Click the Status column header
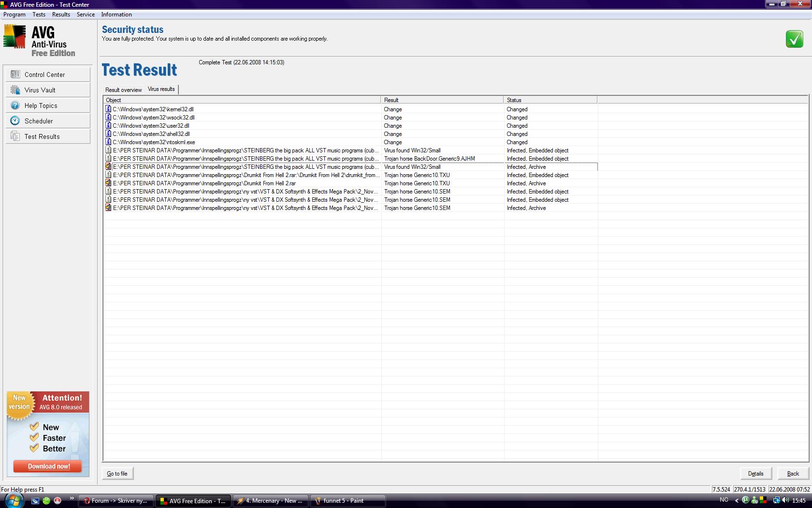 [551, 100]
